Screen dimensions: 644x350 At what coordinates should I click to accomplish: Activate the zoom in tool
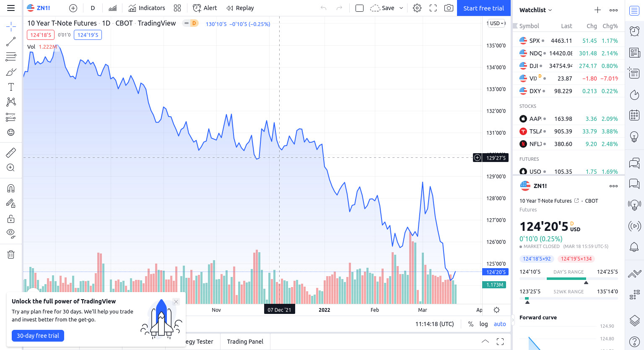11,167
